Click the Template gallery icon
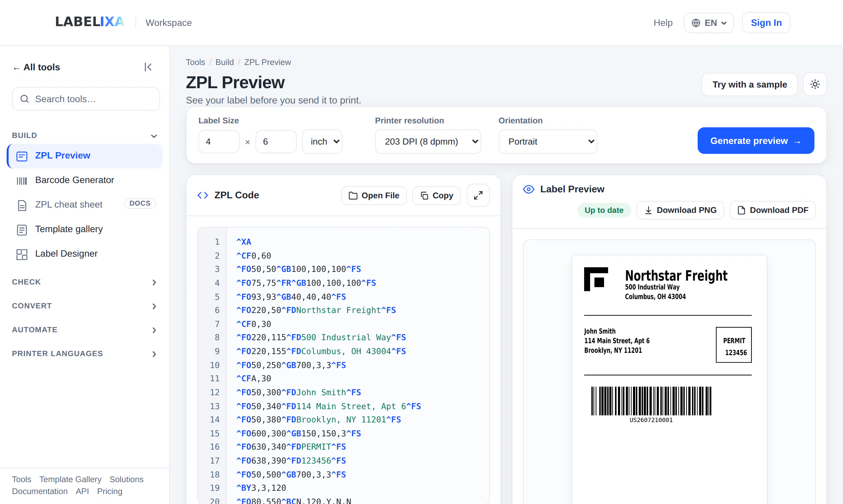The image size is (843, 504). coord(22,229)
